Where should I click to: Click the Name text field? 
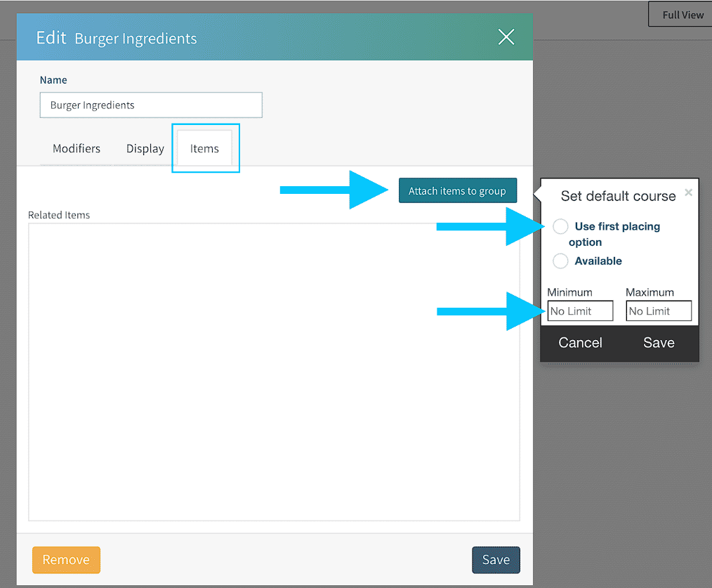151,105
